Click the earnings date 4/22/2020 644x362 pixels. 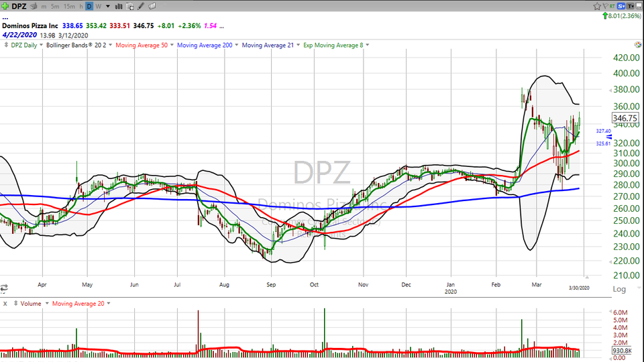19,35
